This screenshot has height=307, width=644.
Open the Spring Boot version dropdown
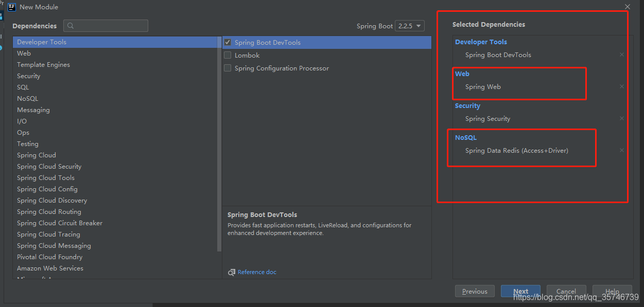point(410,26)
